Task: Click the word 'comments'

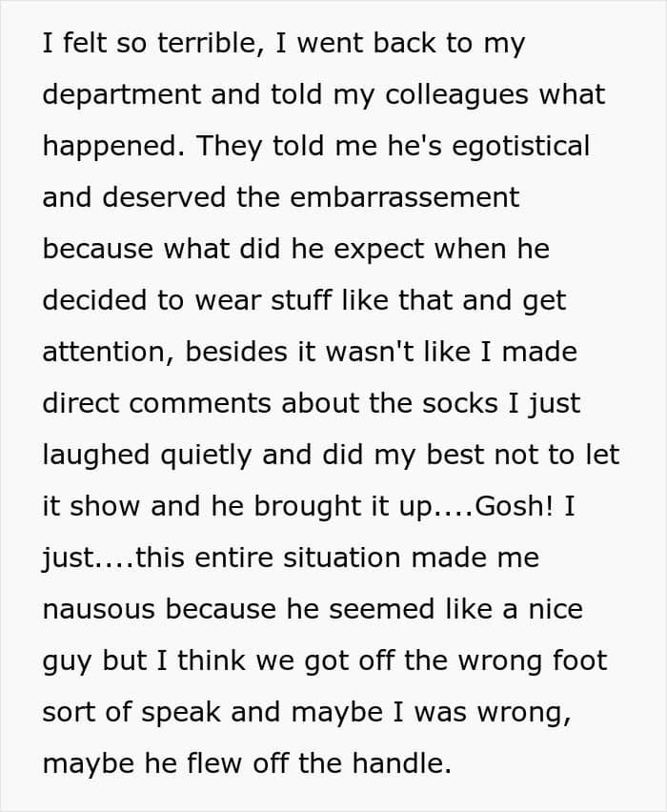Action: pyautogui.click(x=204, y=404)
